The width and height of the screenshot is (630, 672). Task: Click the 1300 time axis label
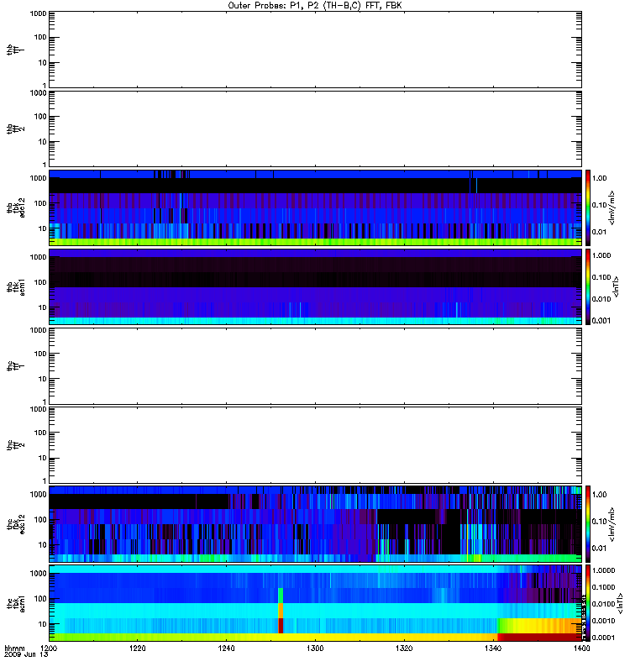point(315,648)
